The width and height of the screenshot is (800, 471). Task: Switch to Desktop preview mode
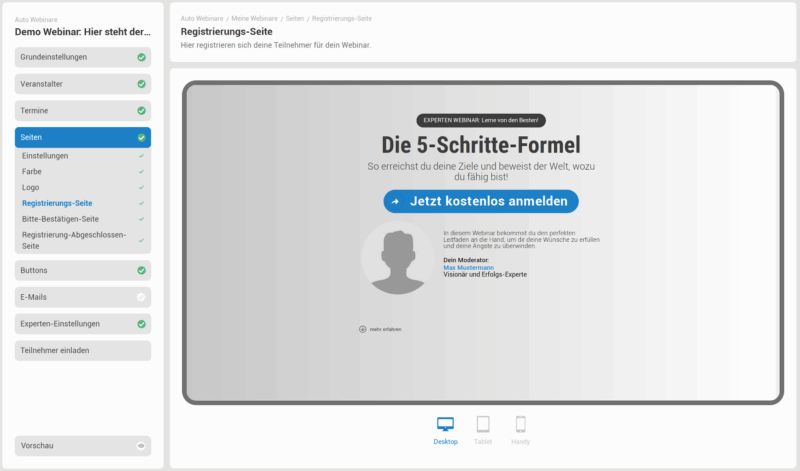445,431
